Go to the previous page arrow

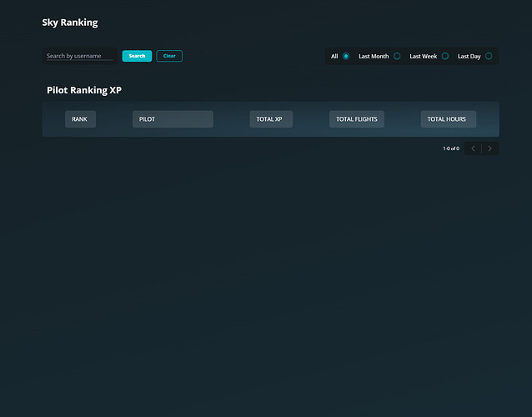coord(473,148)
